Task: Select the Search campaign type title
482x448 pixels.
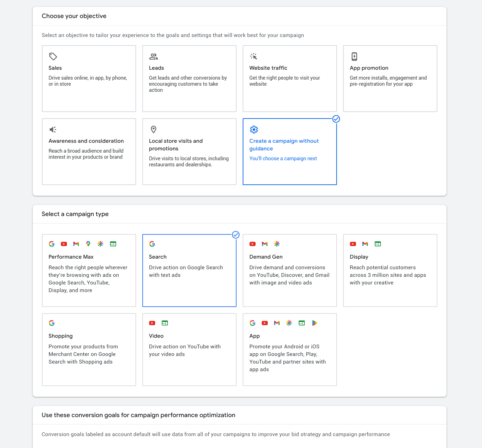Action: (x=158, y=257)
